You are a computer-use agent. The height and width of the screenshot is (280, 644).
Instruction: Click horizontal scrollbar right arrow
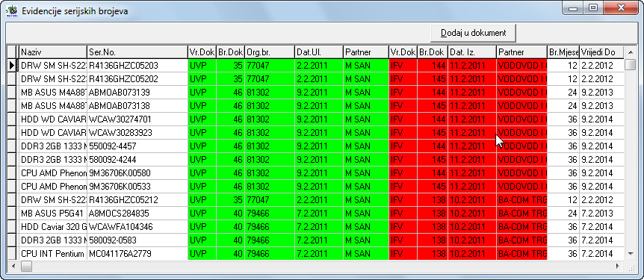coord(618,266)
